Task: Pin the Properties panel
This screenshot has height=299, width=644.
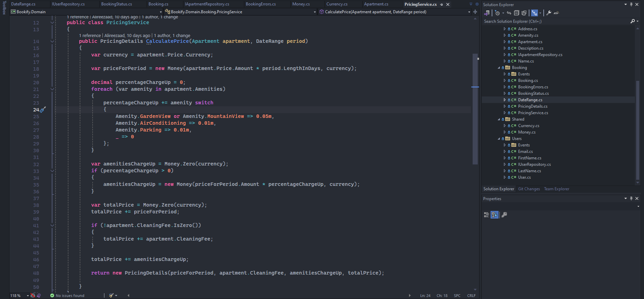Action: [631, 198]
